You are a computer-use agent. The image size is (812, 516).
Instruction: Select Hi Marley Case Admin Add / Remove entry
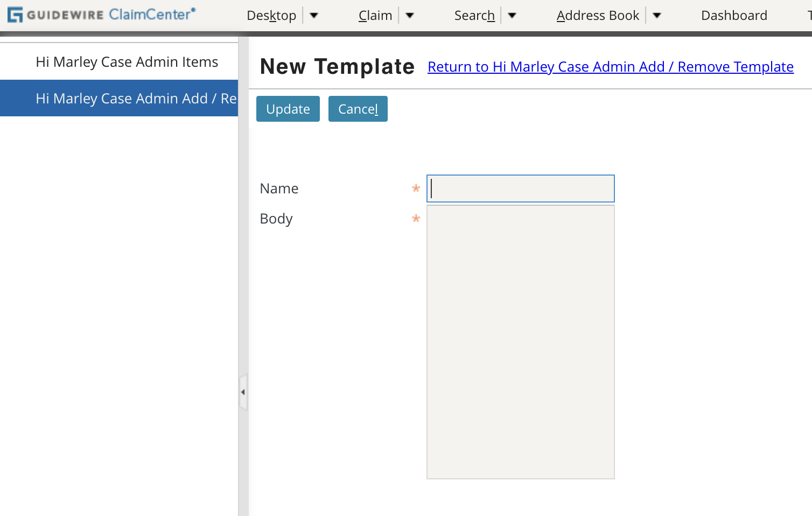click(127, 98)
